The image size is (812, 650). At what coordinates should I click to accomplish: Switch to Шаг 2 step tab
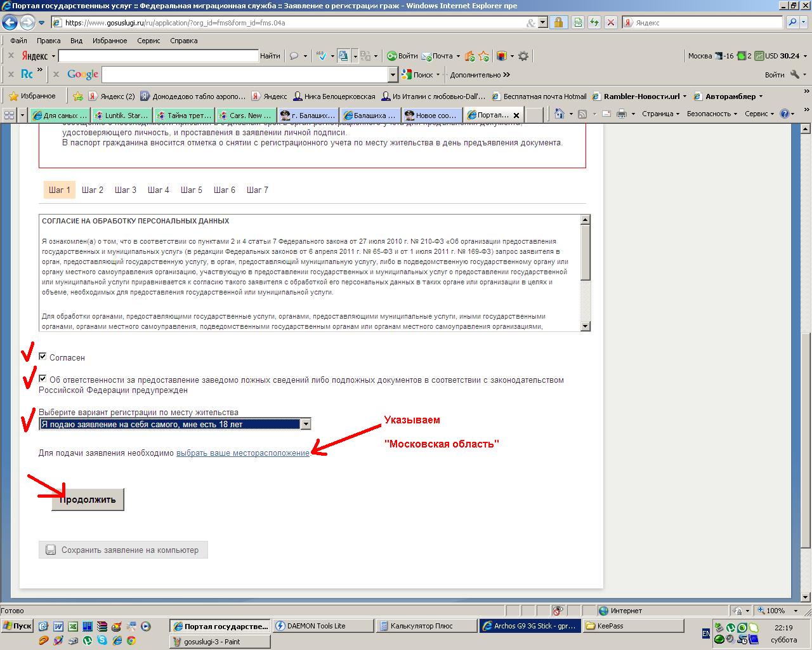point(93,190)
